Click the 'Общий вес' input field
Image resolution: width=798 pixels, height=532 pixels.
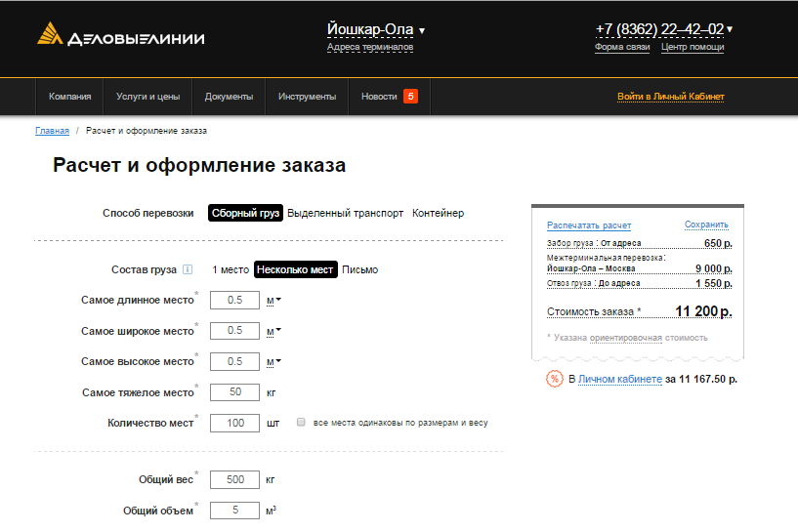tap(234, 480)
